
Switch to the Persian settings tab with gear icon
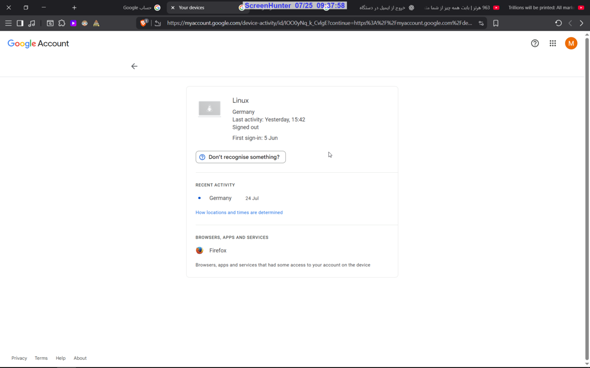pos(387,8)
